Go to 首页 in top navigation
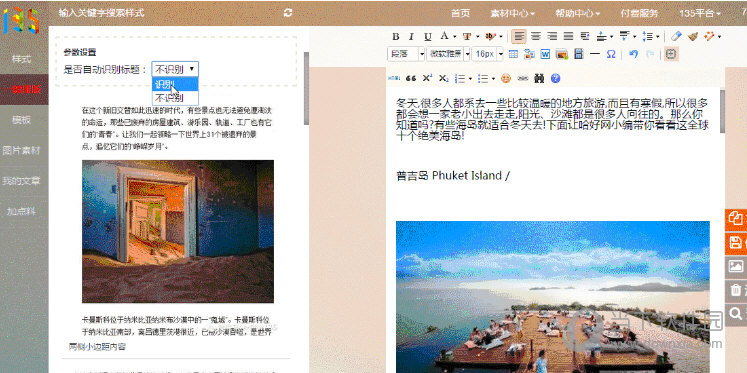 point(460,13)
